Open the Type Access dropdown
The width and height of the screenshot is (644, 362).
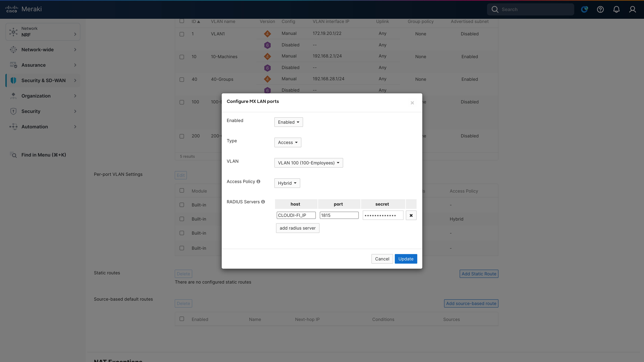point(287,142)
